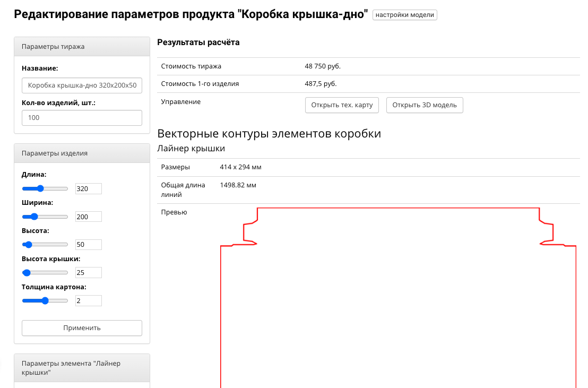This screenshot has width=588, height=388.
Task: Select the quantity field showing 100
Action: coord(82,117)
